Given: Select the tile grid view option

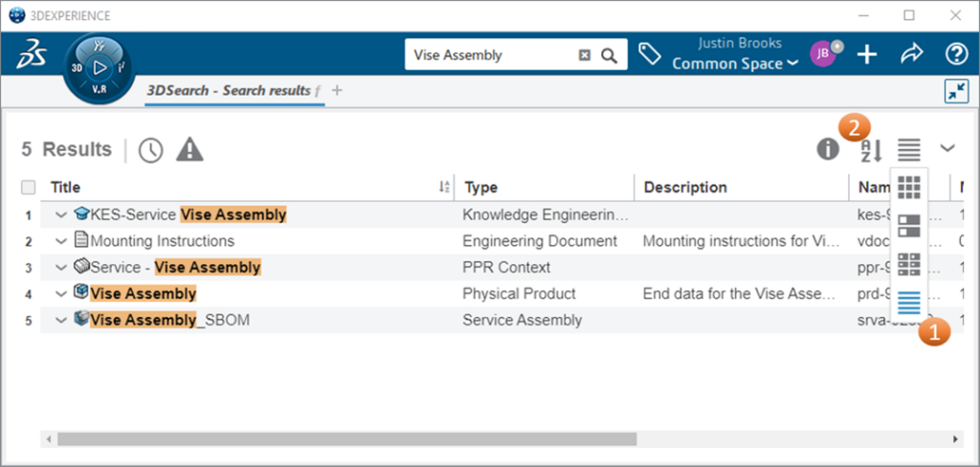Looking at the screenshot, I should click(x=909, y=187).
